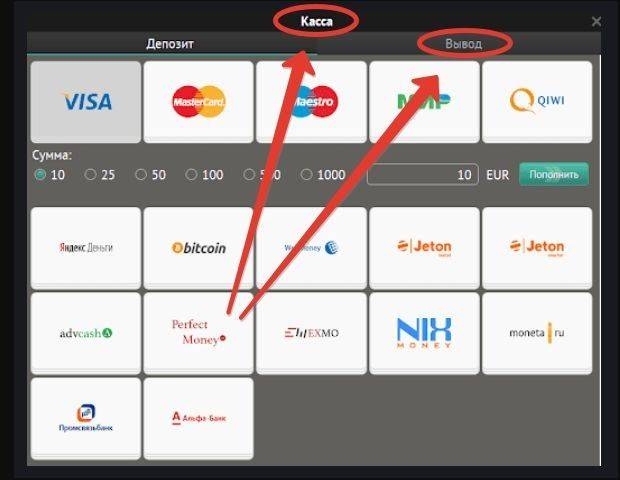620x480 pixels.
Task: Select the bitcoin payment tile
Action: pyautogui.click(x=198, y=248)
